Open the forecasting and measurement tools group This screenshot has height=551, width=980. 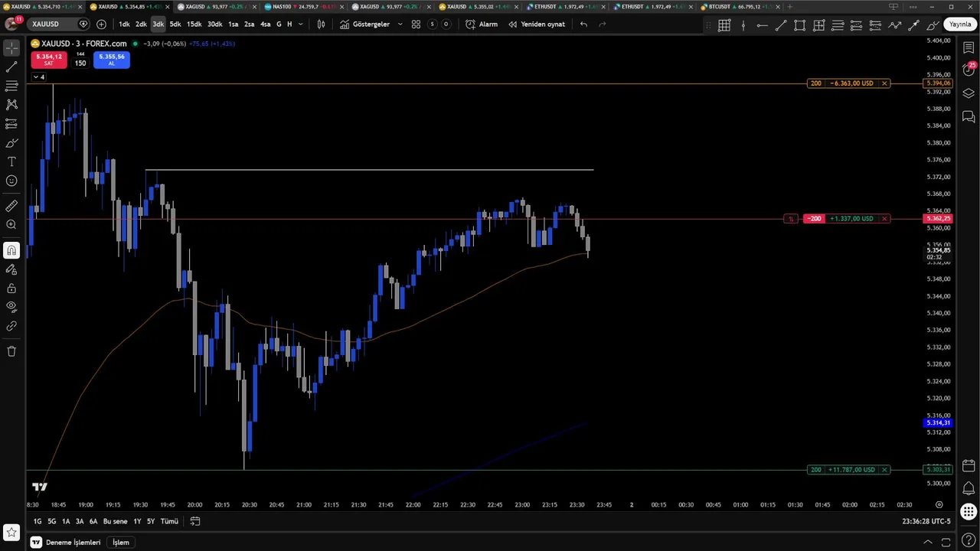(x=11, y=124)
